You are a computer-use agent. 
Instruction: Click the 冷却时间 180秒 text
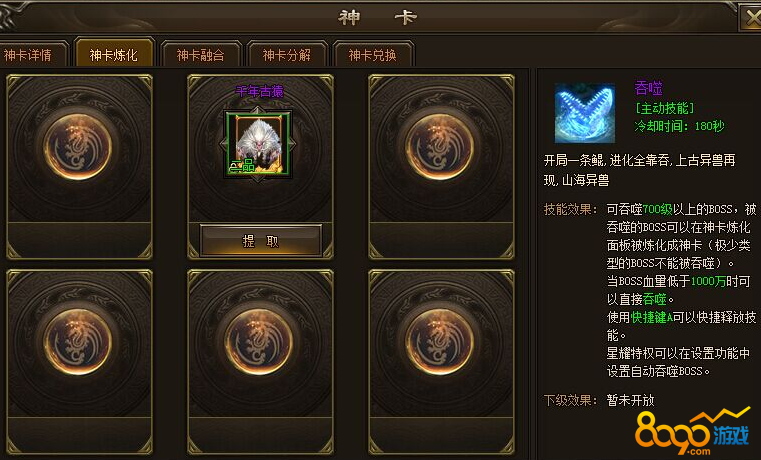click(x=679, y=126)
